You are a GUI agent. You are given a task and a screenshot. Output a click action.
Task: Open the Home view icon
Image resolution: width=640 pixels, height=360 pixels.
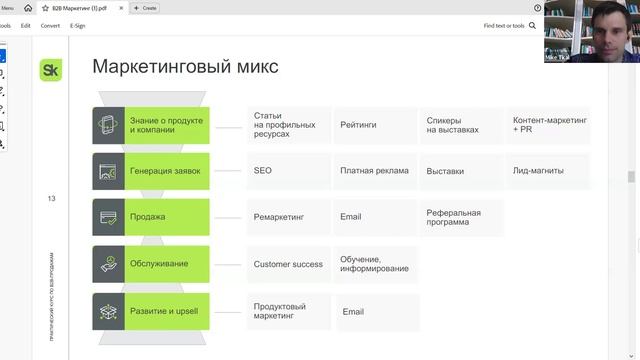click(28, 8)
